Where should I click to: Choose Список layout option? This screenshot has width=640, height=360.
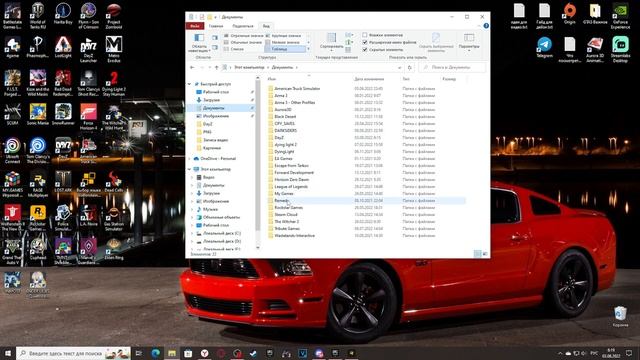point(234,49)
